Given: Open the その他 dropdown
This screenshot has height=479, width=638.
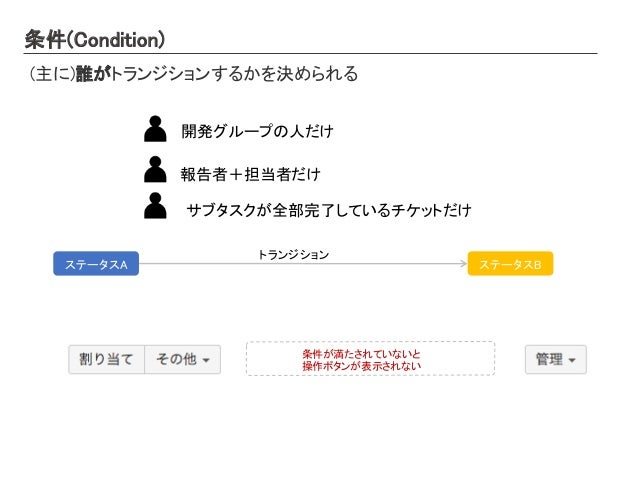Looking at the screenshot, I should 183,359.
